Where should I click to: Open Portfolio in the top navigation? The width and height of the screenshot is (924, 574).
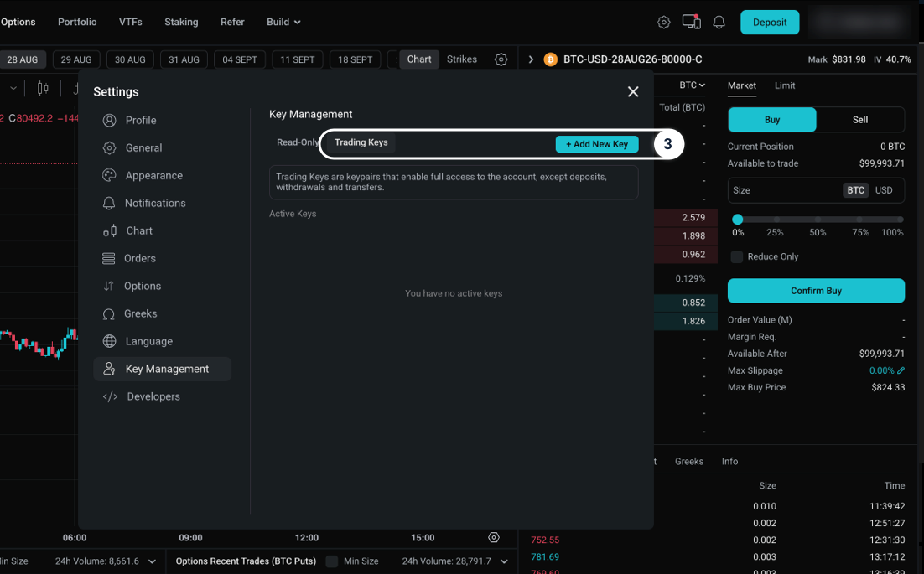tap(77, 22)
